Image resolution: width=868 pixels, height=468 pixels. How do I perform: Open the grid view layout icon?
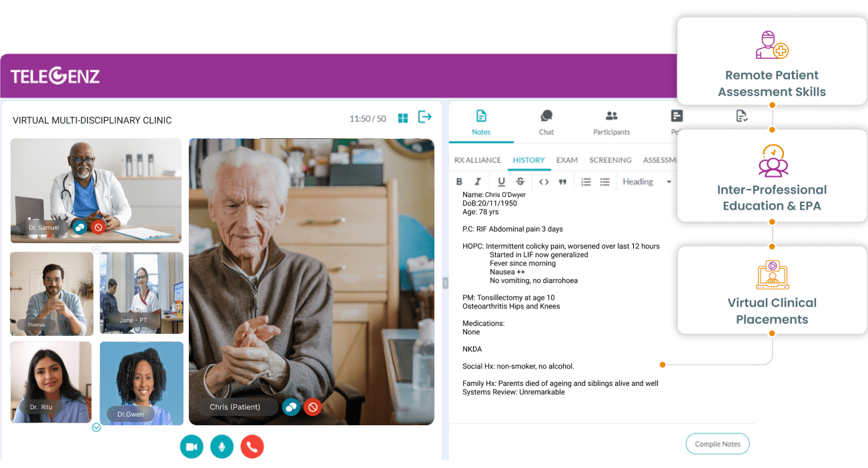pyautogui.click(x=402, y=118)
